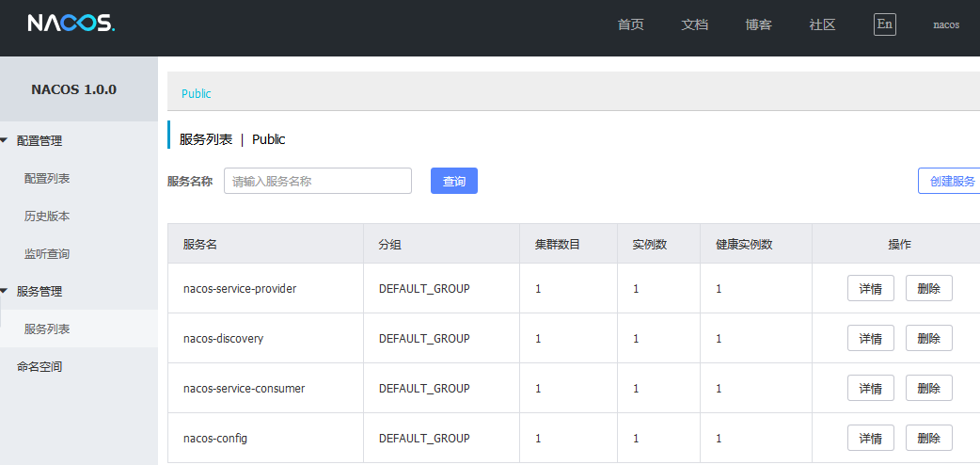Open the 文档 documentation link
The width and height of the screenshot is (980, 465).
pos(694,25)
